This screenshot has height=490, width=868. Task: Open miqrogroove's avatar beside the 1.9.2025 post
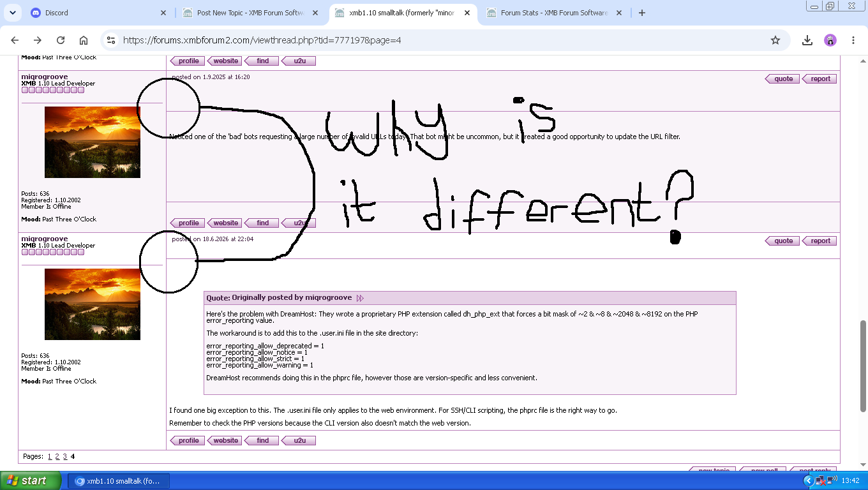pyautogui.click(x=93, y=142)
